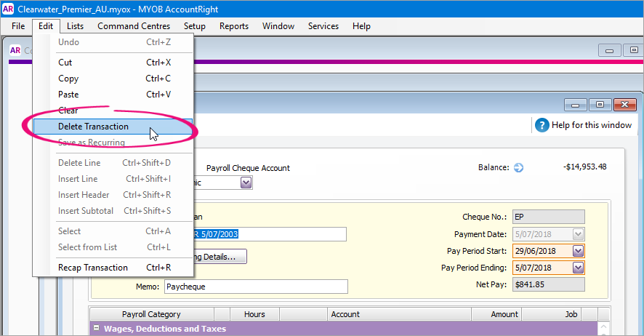Choose Delete Transaction from Edit menu

click(113, 127)
